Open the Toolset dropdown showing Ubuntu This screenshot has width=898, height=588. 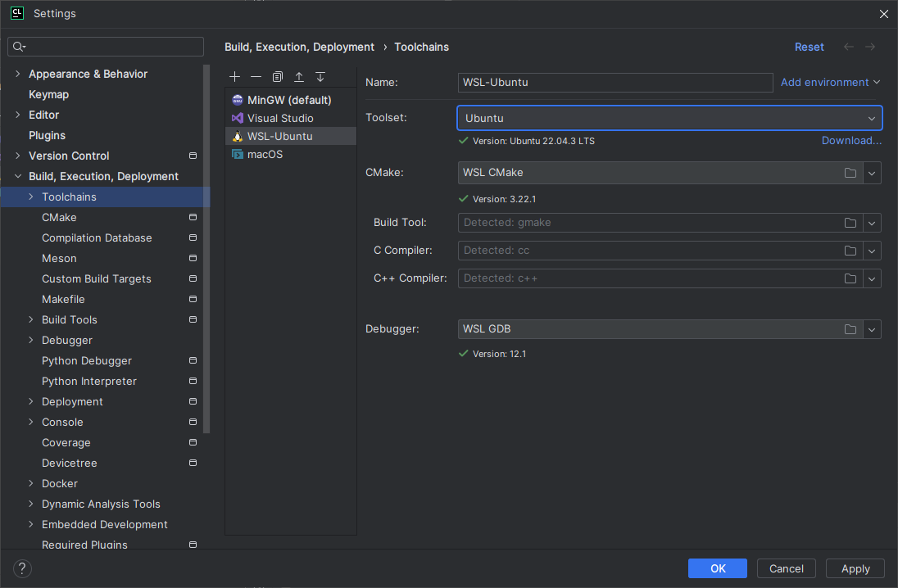[x=871, y=117]
